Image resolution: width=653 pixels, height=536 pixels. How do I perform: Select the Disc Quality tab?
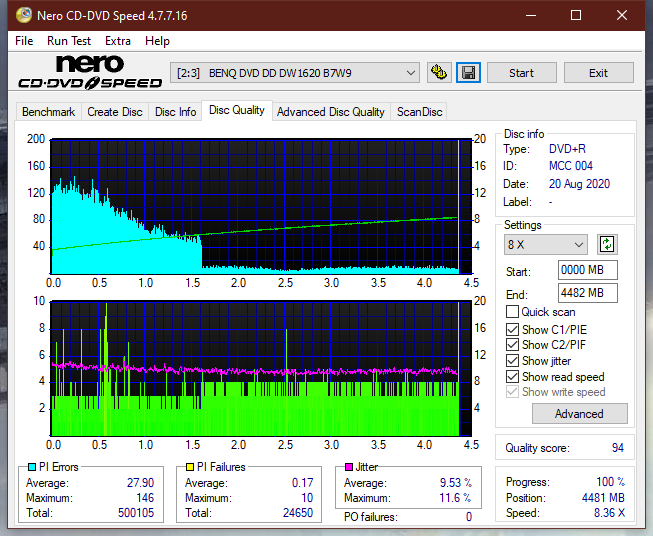click(237, 110)
